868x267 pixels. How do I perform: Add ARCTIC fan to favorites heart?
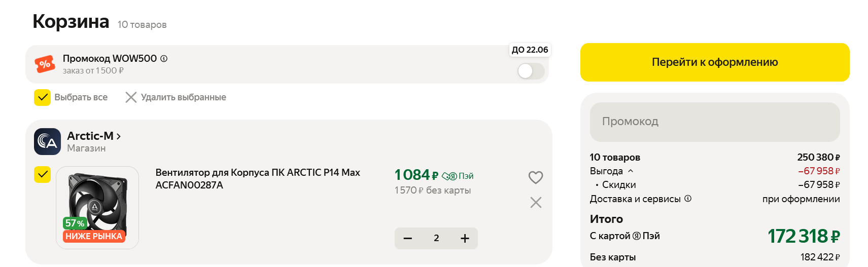click(x=536, y=177)
